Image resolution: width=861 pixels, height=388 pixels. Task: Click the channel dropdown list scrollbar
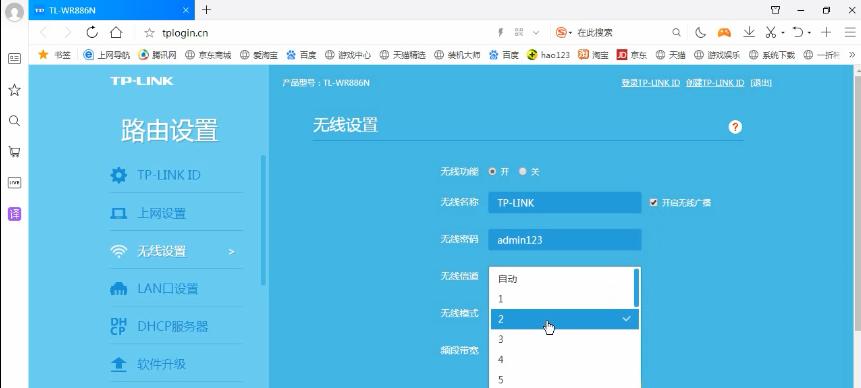click(x=636, y=288)
